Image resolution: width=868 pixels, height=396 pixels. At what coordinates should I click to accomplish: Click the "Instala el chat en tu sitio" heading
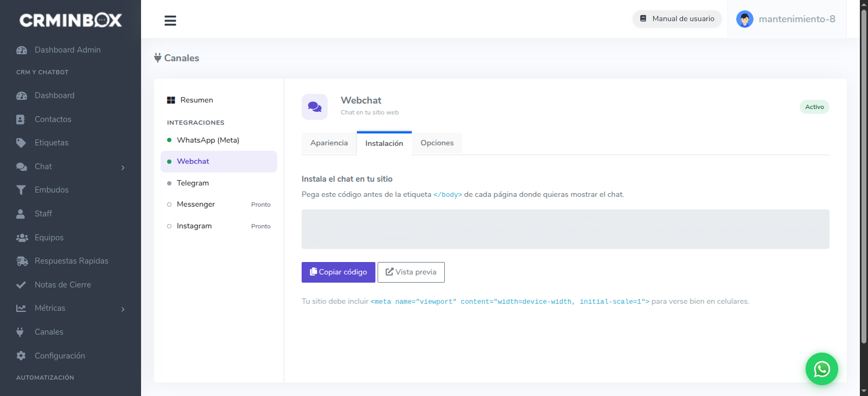tap(347, 179)
